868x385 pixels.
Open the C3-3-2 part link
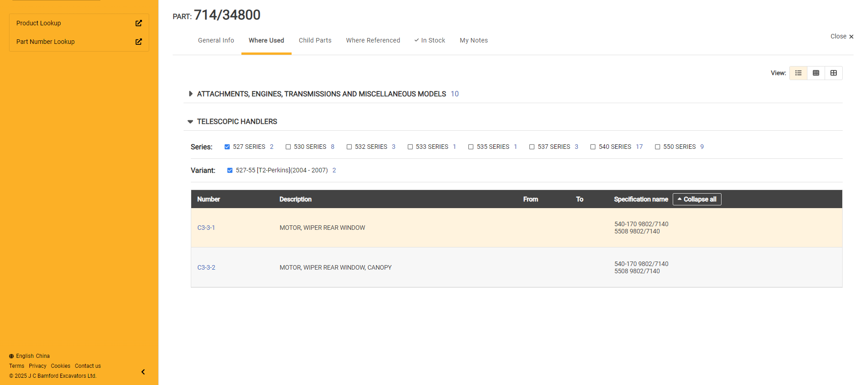(206, 267)
